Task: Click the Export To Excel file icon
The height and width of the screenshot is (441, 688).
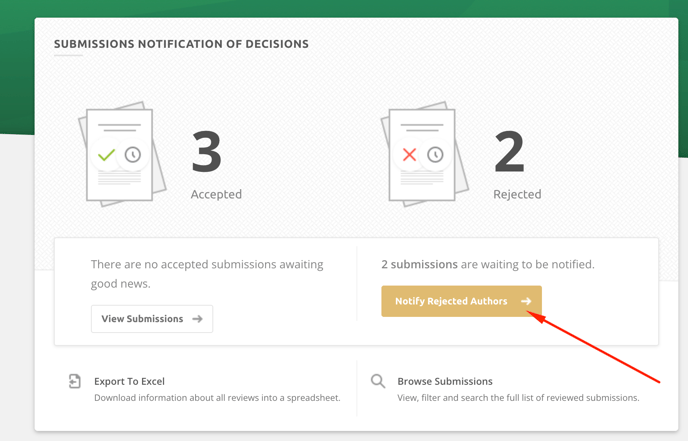Action: [75, 381]
